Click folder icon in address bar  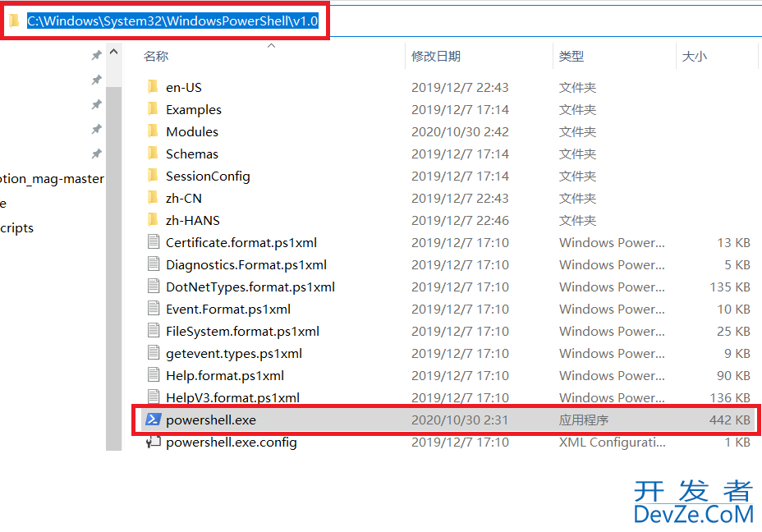(14, 21)
